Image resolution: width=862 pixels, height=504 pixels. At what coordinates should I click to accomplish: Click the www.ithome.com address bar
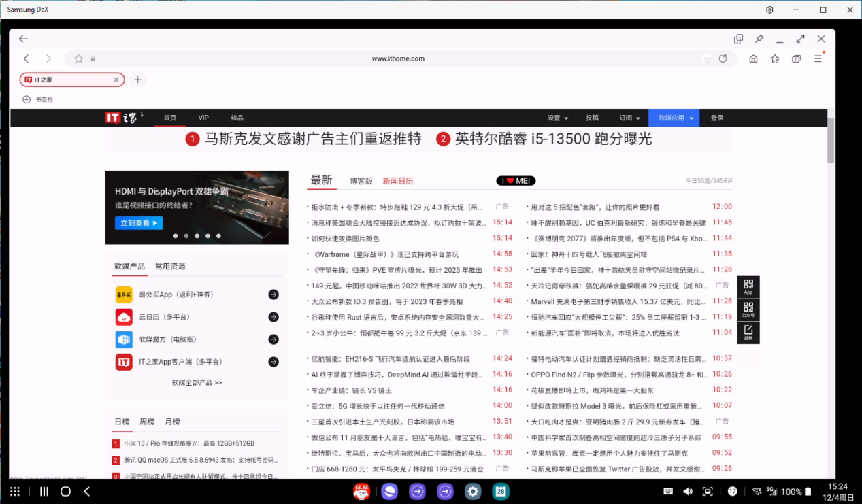click(x=398, y=59)
